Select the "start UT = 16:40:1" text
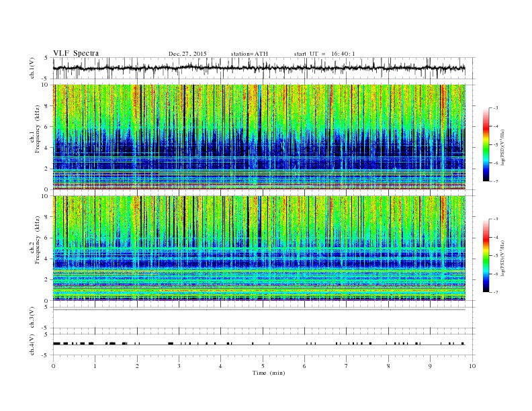 point(324,54)
